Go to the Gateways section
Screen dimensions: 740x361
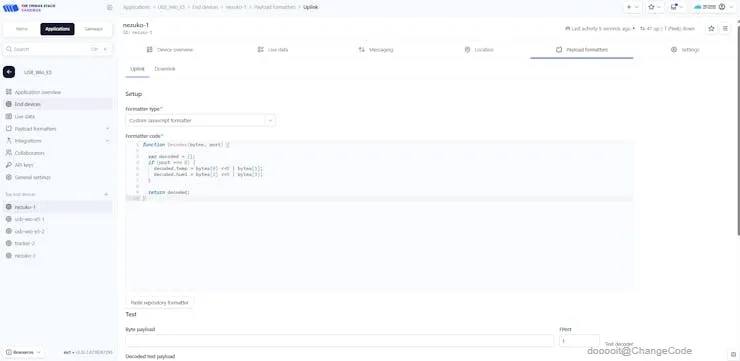click(x=93, y=29)
